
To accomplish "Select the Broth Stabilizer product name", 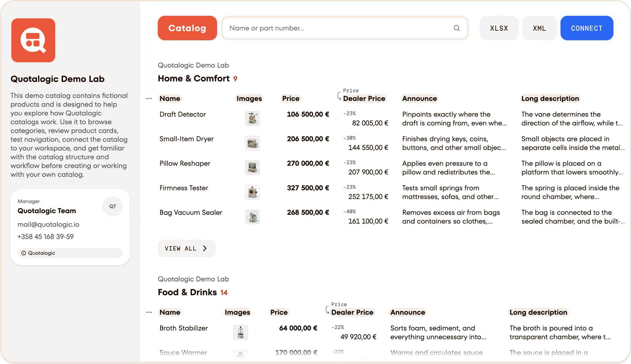I will pyautogui.click(x=184, y=328).
